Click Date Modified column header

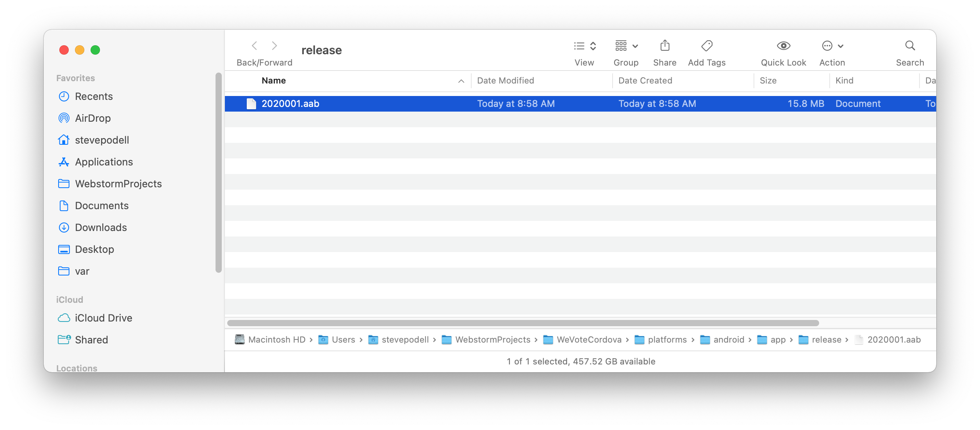click(504, 80)
